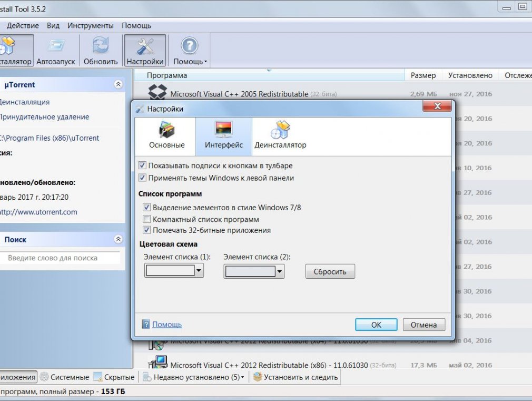Open the www.utorrent.com link

(x=38, y=212)
